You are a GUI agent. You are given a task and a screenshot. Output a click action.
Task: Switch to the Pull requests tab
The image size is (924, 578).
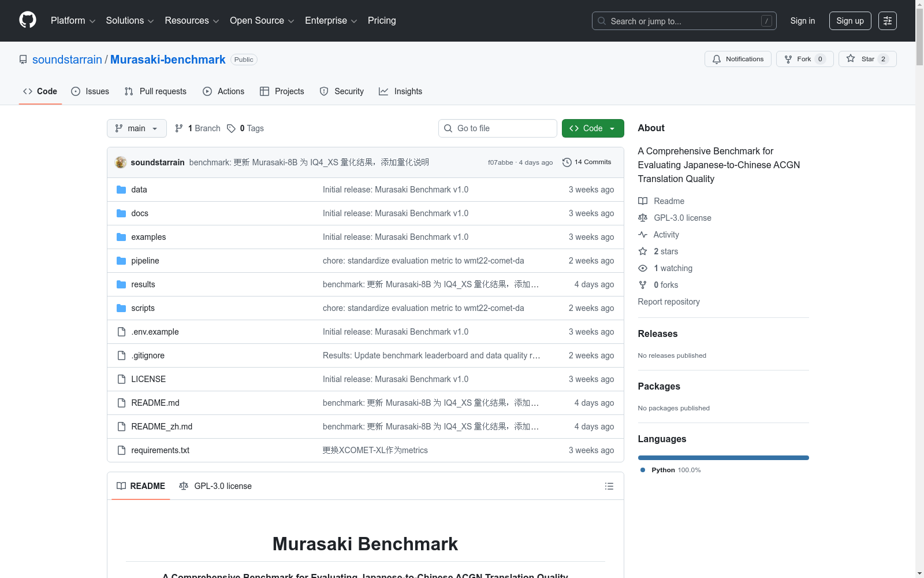(155, 91)
